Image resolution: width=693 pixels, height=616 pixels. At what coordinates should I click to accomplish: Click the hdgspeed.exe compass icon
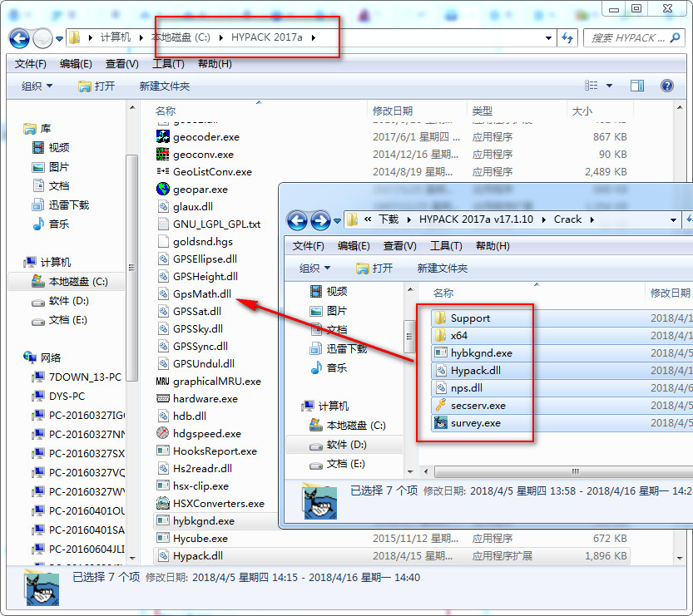coord(163,433)
